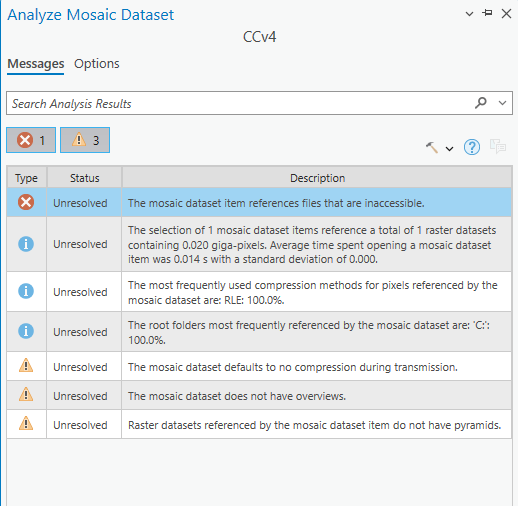Click warning icon for pyramids row

pos(26,423)
